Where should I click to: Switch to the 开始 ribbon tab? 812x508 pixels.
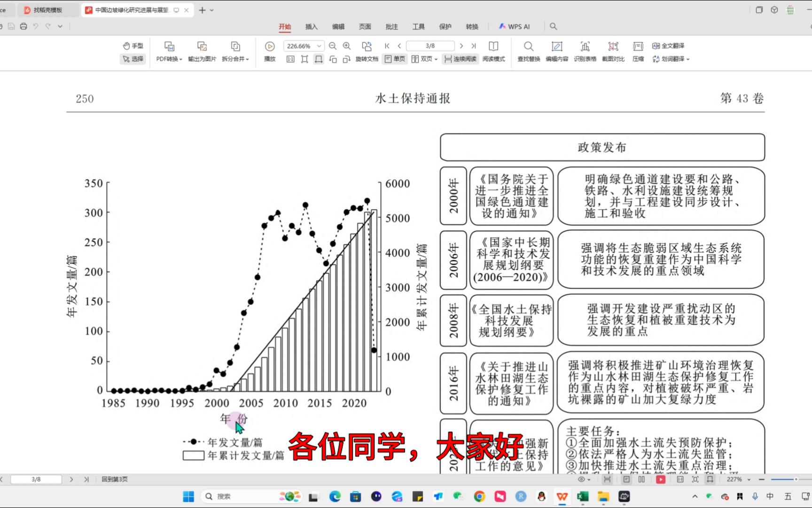(x=285, y=27)
